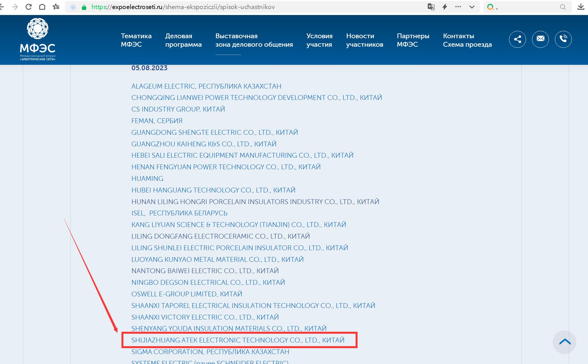The height and width of the screenshot is (364, 588).
Task: Open LUOYANG KUNYAO METAL MATERIAL link
Action: (x=217, y=259)
